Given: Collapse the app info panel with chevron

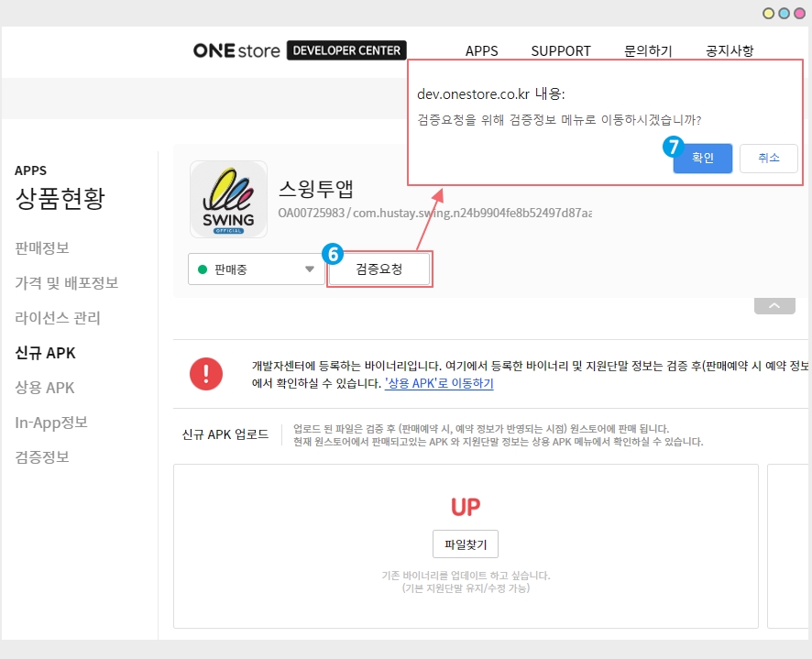Looking at the screenshot, I should click(x=774, y=306).
